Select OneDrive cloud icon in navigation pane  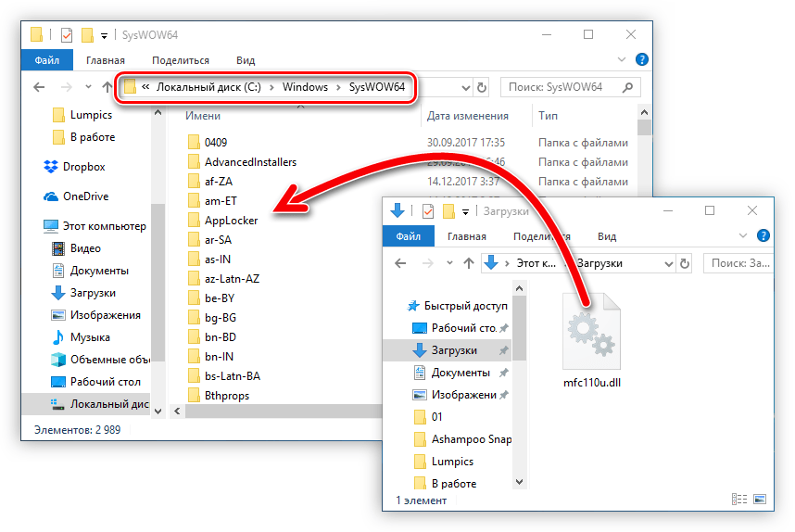52,196
